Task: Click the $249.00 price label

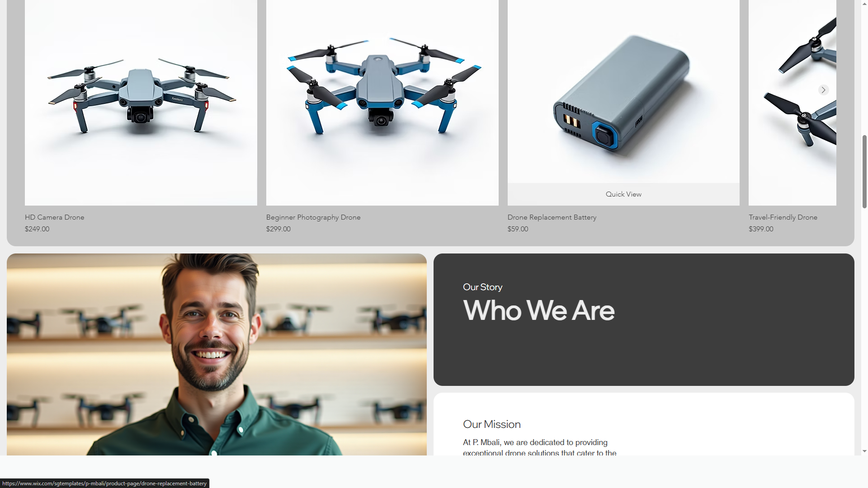Action: coord(37,229)
